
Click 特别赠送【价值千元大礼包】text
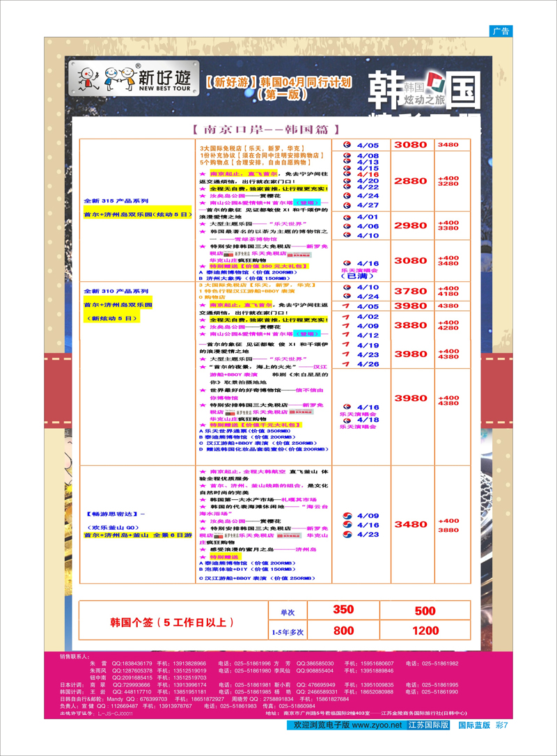(256, 425)
